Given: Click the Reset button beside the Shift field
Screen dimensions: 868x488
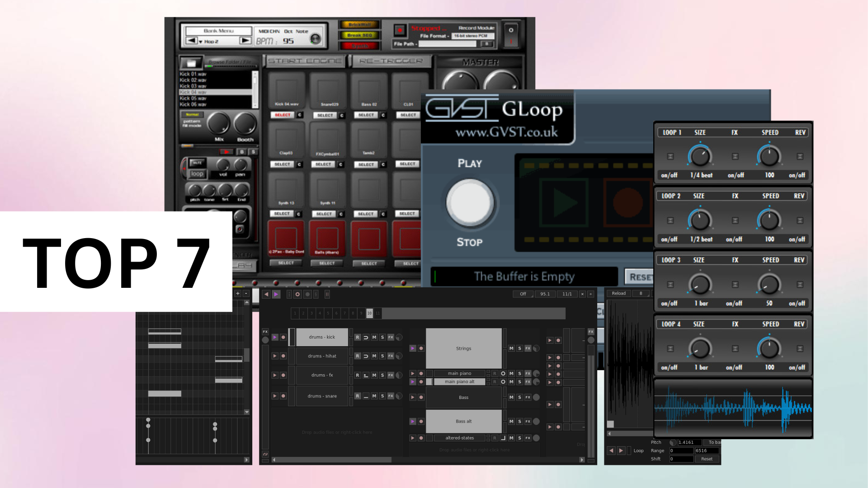Looking at the screenshot, I should point(707,459).
